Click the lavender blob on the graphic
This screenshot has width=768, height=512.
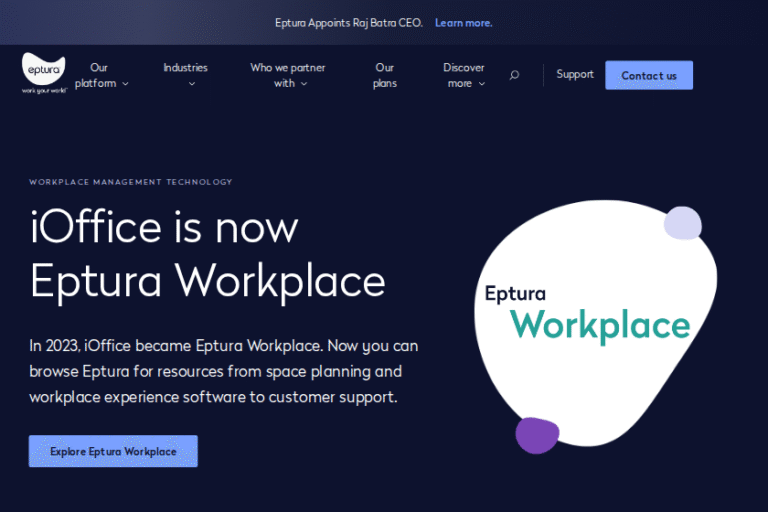coord(683,222)
